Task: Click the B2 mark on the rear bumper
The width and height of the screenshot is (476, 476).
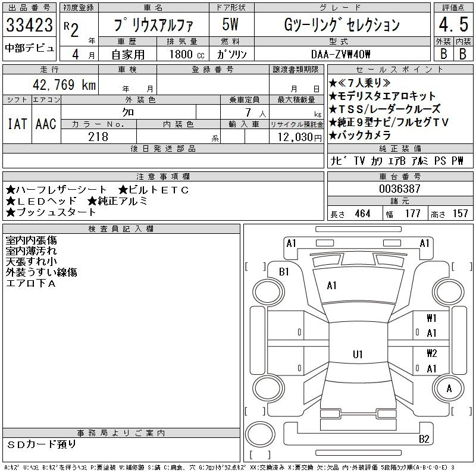Action: pyautogui.click(x=424, y=439)
